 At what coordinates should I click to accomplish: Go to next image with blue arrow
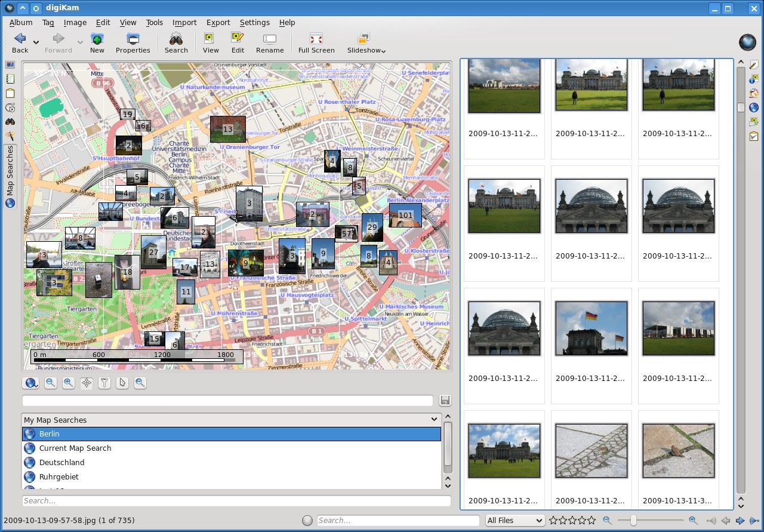point(740,521)
